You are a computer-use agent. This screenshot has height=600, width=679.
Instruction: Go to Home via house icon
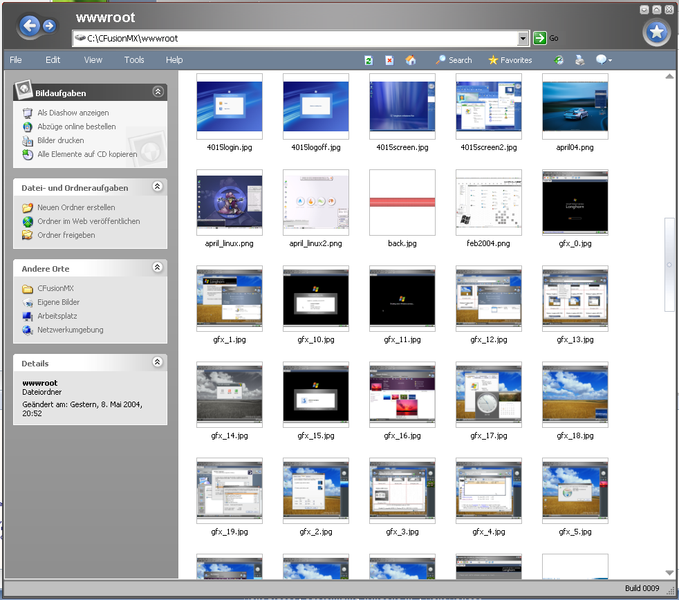pyautogui.click(x=410, y=60)
